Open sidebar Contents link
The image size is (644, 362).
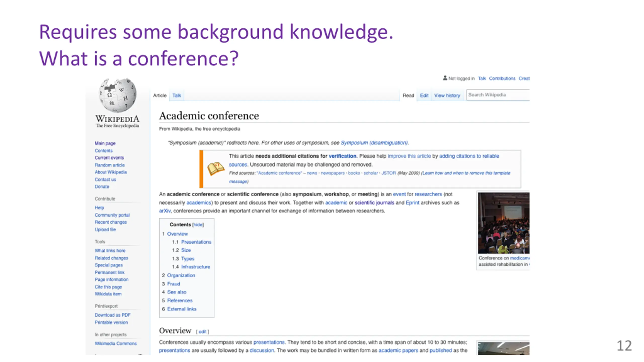104,151
